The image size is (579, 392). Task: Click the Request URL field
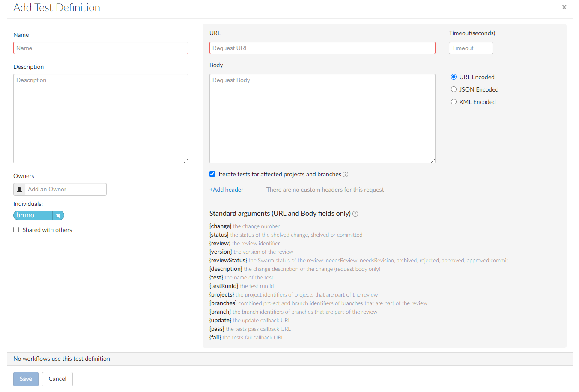click(322, 48)
